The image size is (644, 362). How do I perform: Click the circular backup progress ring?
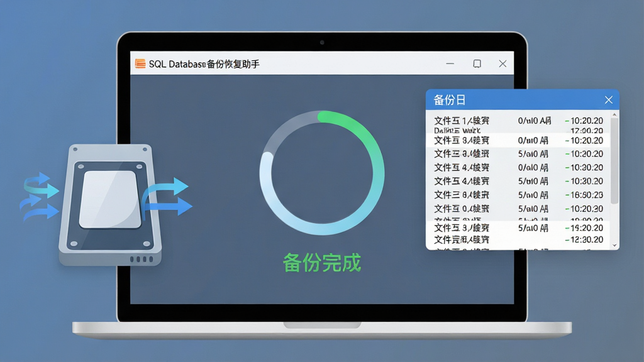(322, 173)
